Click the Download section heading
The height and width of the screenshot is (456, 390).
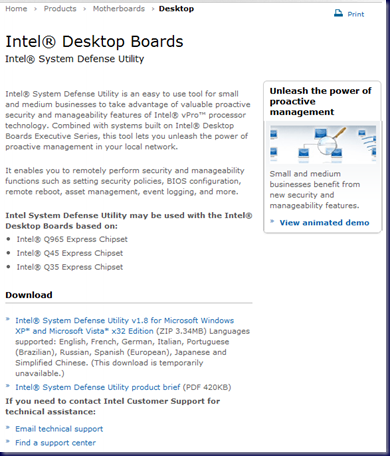(x=29, y=295)
